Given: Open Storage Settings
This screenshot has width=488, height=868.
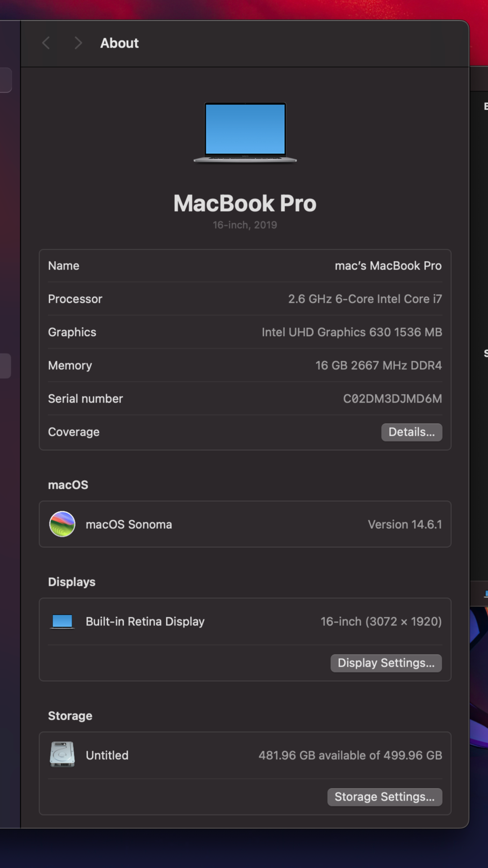Looking at the screenshot, I should click(384, 797).
